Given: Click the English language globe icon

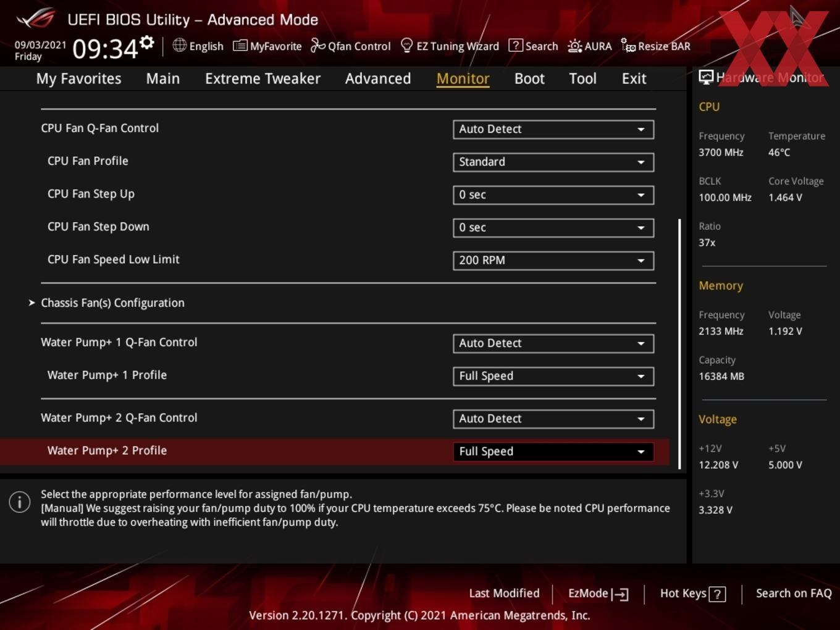Looking at the screenshot, I should pyautogui.click(x=179, y=45).
